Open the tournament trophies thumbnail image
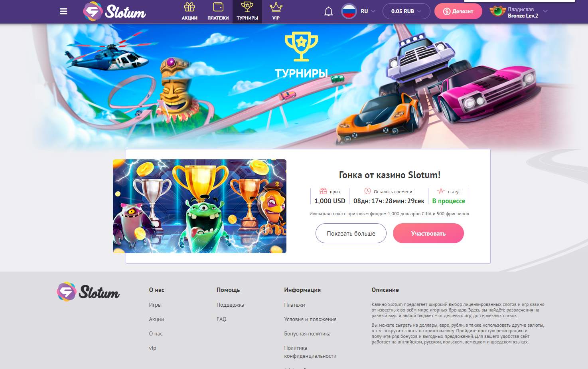The height and width of the screenshot is (369, 588). pos(199,206)
